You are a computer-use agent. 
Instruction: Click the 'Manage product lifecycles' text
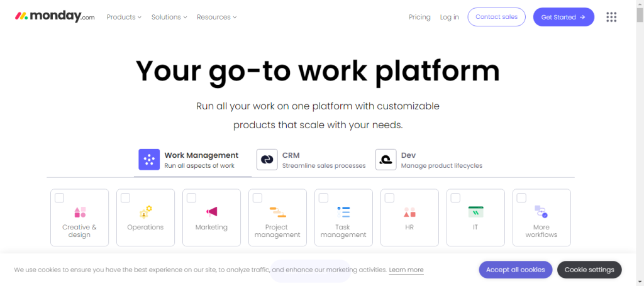tap(441, 166)
